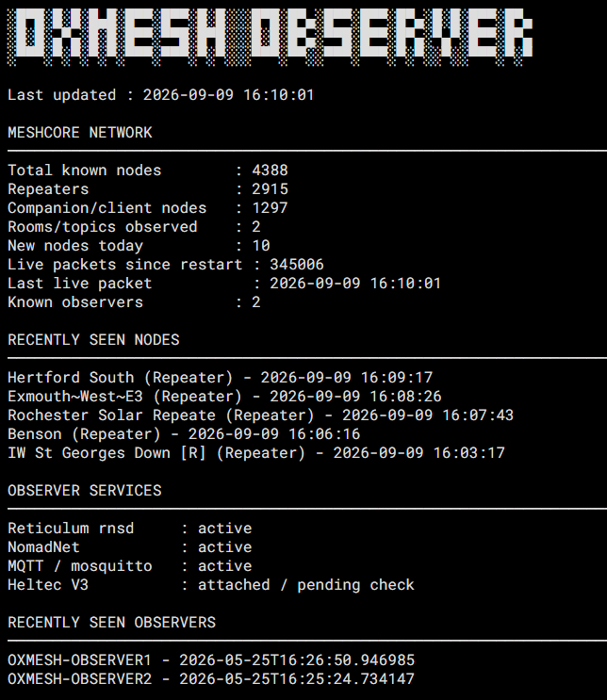
Task: Click the 'Known observers : 2' line
Action: [134, 302]
